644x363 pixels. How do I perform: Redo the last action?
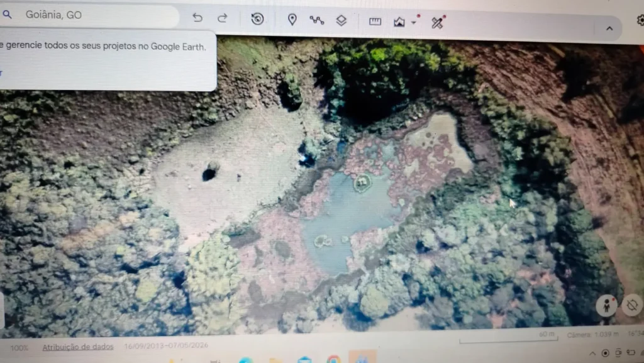click(x=223, y=18)
